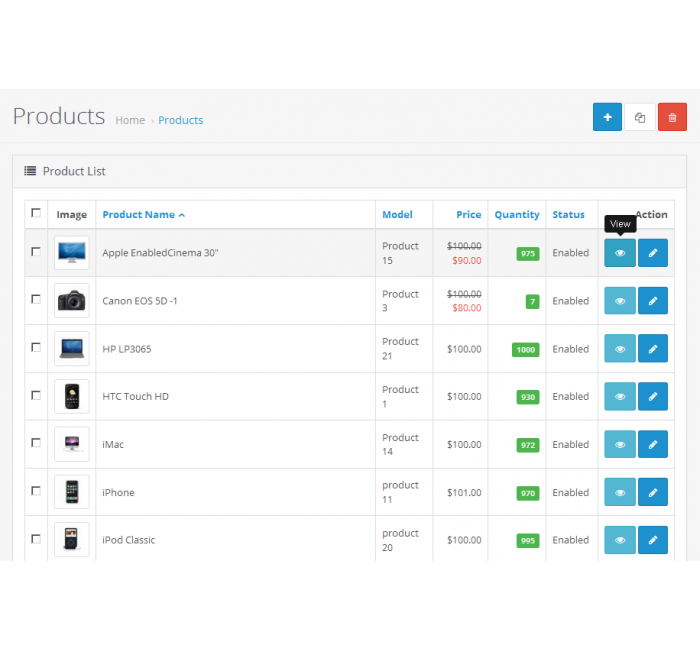Click the green 1000 quantity badge
700x650 pixels.
pos(525,350)
